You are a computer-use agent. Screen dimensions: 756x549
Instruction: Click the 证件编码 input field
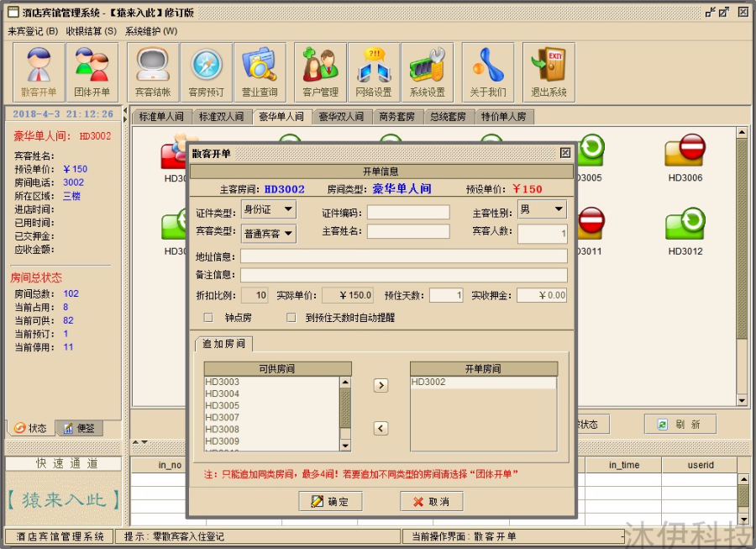tap(408, 212)
